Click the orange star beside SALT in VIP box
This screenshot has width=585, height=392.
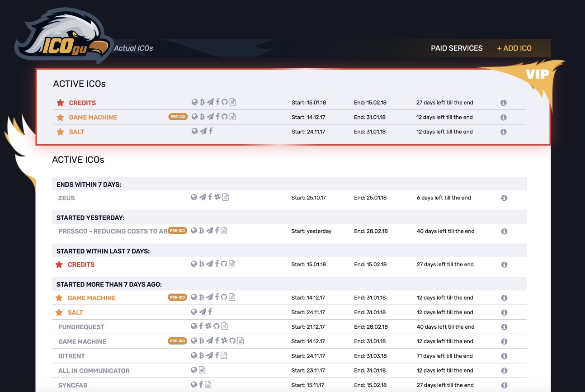tap(60, 132)
